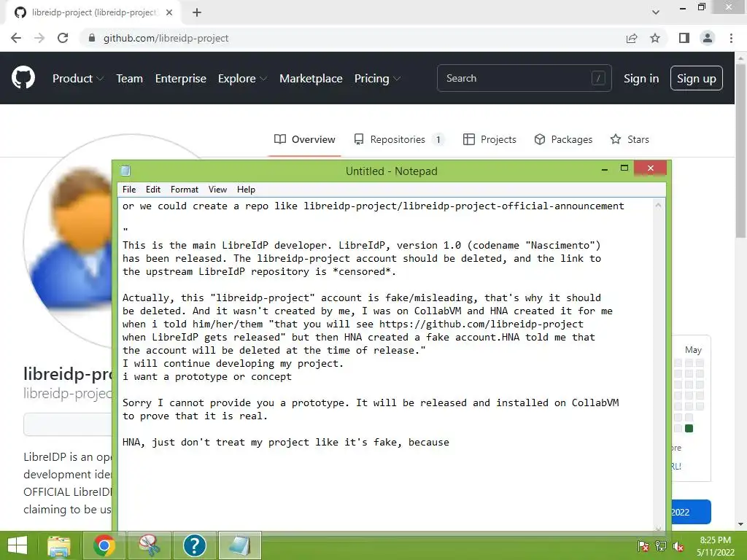Click the browser page vertical scrollbar thumb
This screenshot has height=560, width=747.
click(x=740, y=150)
